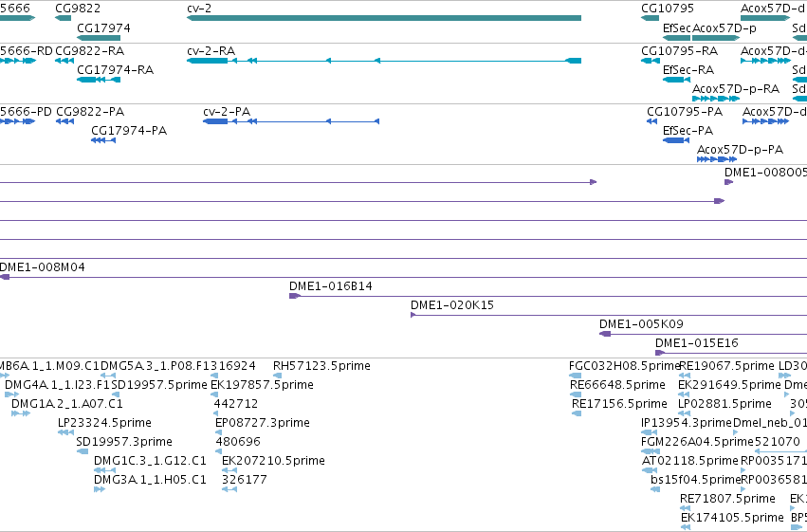
Task: Select the DME1-016B14 BAC label
Action: [x=330, y=286]
